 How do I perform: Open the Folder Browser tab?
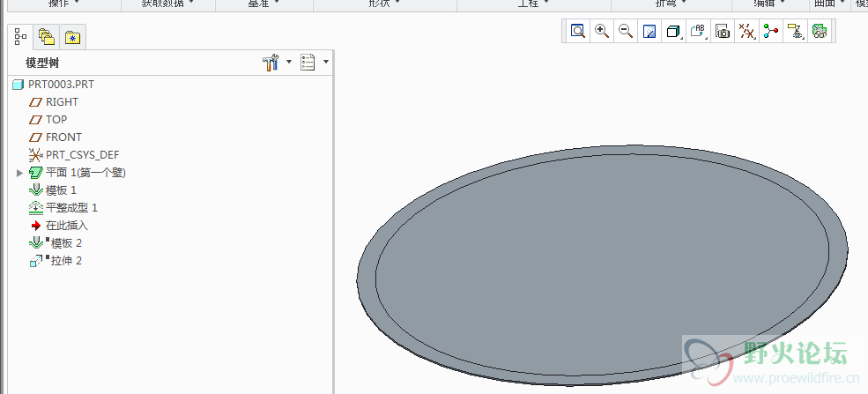[x=47, y=38]
